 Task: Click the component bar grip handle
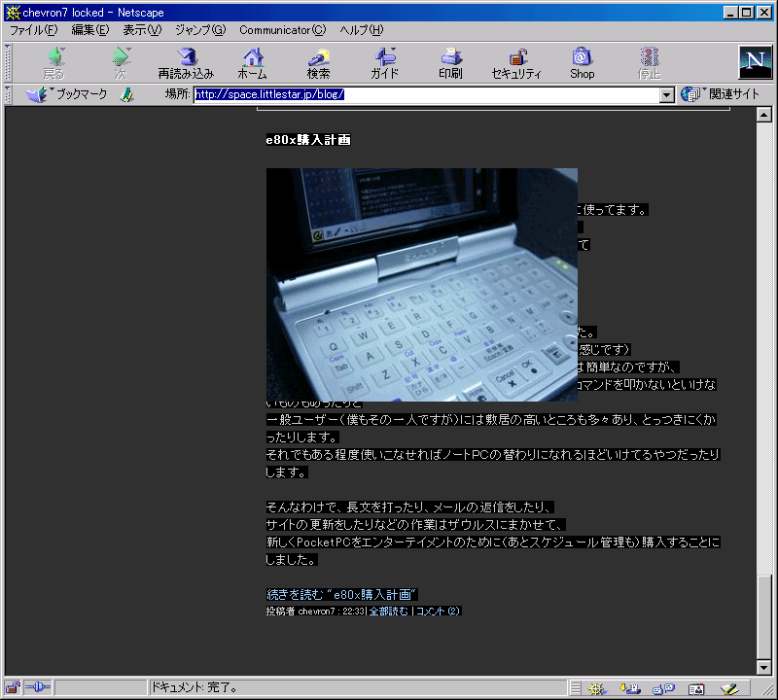click(576, 688)
